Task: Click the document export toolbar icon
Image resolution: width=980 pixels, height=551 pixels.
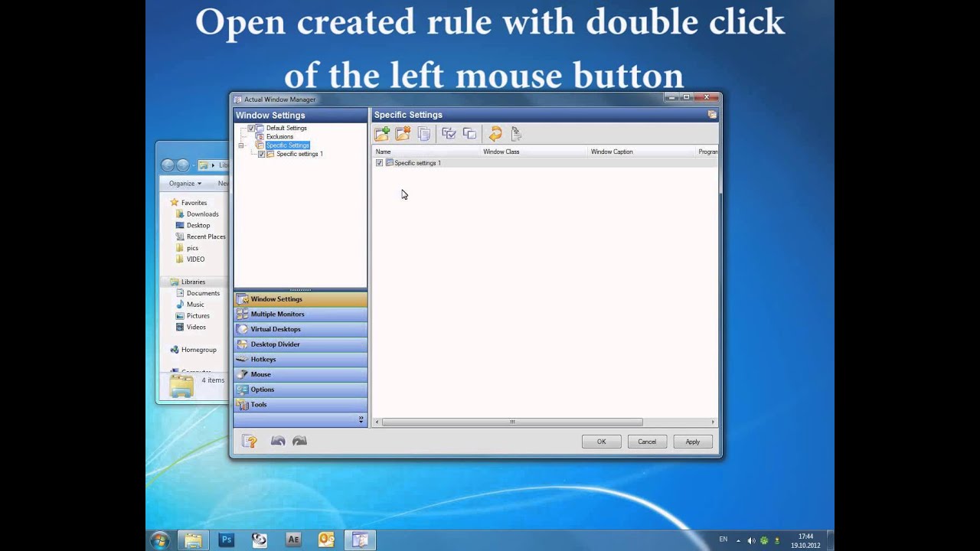Action: pos(516,134)
